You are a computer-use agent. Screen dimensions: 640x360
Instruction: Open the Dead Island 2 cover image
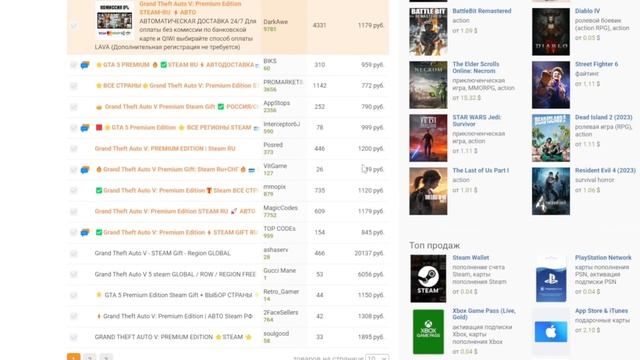(x=551, y=138)
